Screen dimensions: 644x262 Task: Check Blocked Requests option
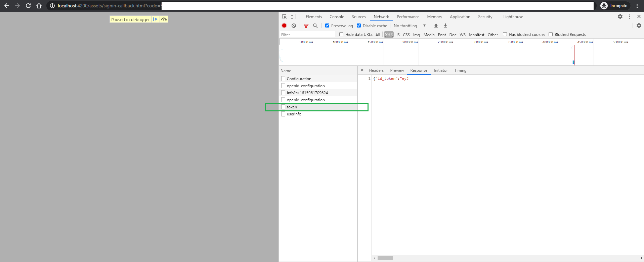point(551,34)
